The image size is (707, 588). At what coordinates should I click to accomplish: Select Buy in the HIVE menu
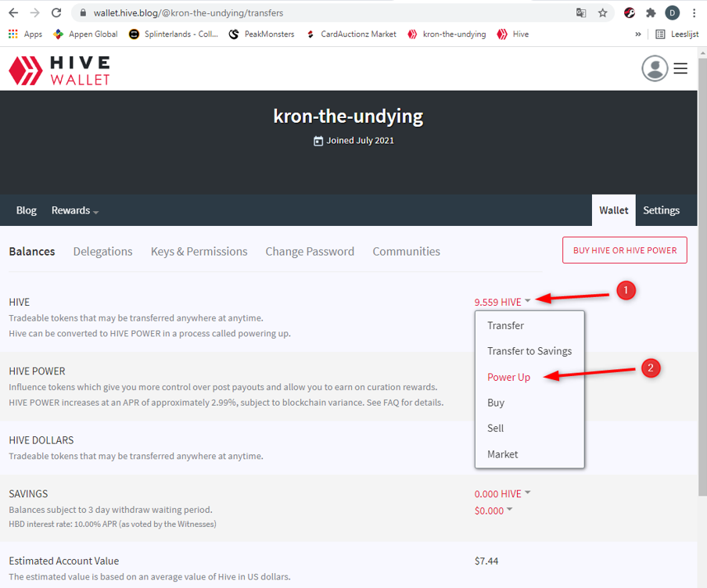coord(496,403)
